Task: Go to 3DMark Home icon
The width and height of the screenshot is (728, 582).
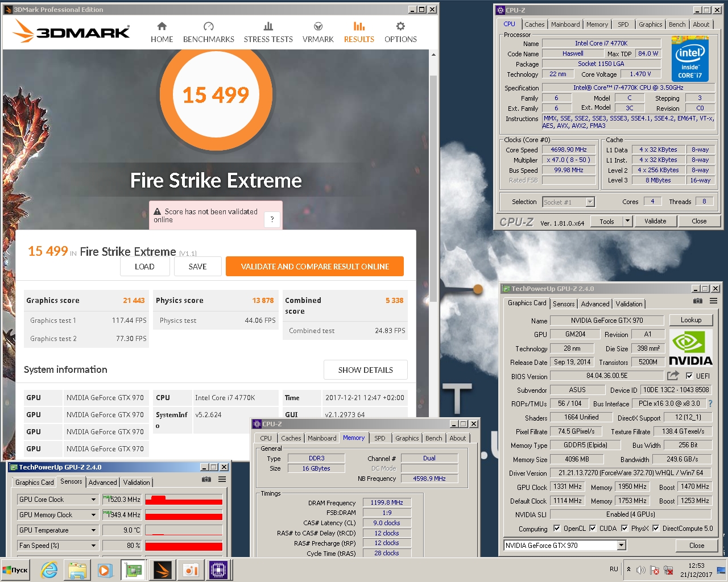Action: pyautogui.click(x=162, y=26)
